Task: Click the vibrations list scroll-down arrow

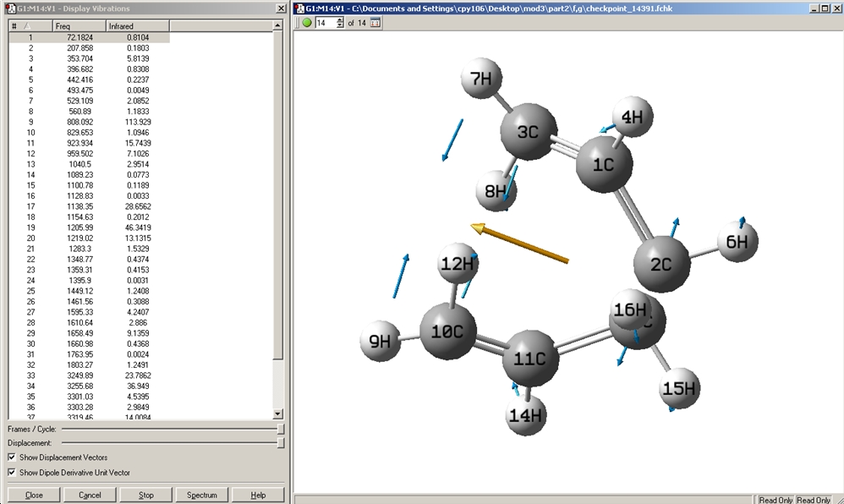Action: pyautogui.click(x=277, y=414)
